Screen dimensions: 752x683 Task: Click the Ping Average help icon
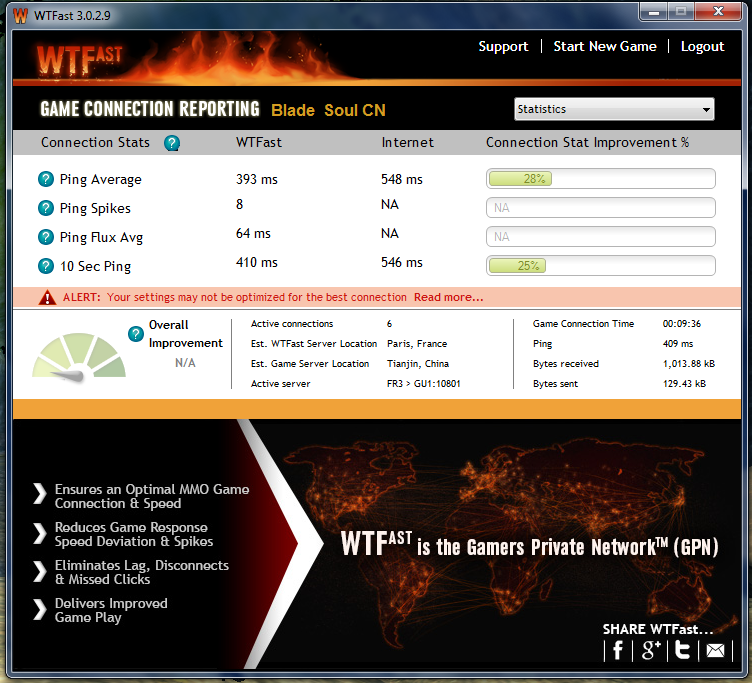point(45,180)
